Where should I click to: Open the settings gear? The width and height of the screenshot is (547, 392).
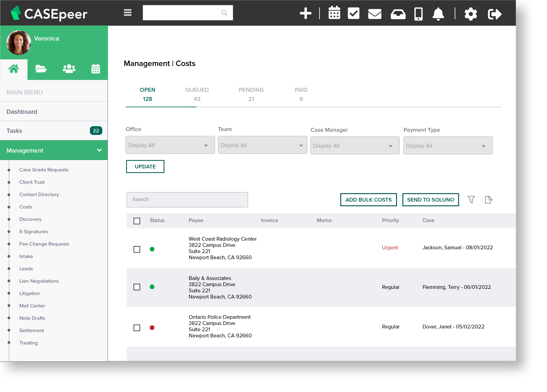[471, 14]
